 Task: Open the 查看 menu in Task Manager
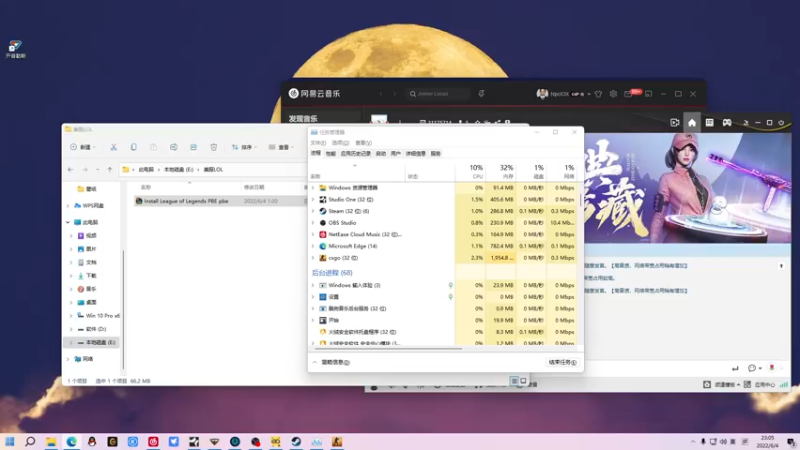pos(363,143)
